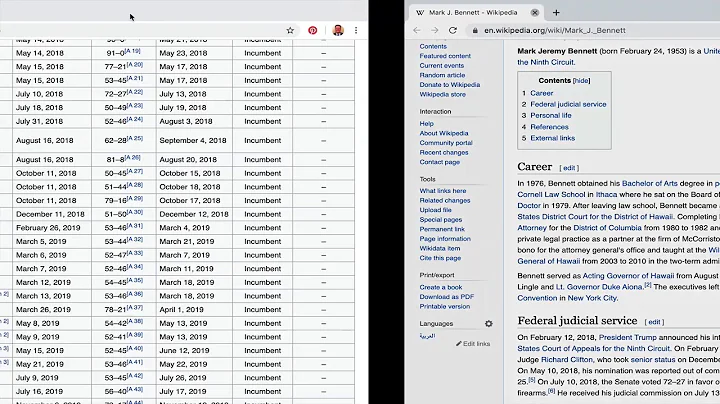Open Random article sidebar link
The image size is (720, 404).
coord(442,75)
